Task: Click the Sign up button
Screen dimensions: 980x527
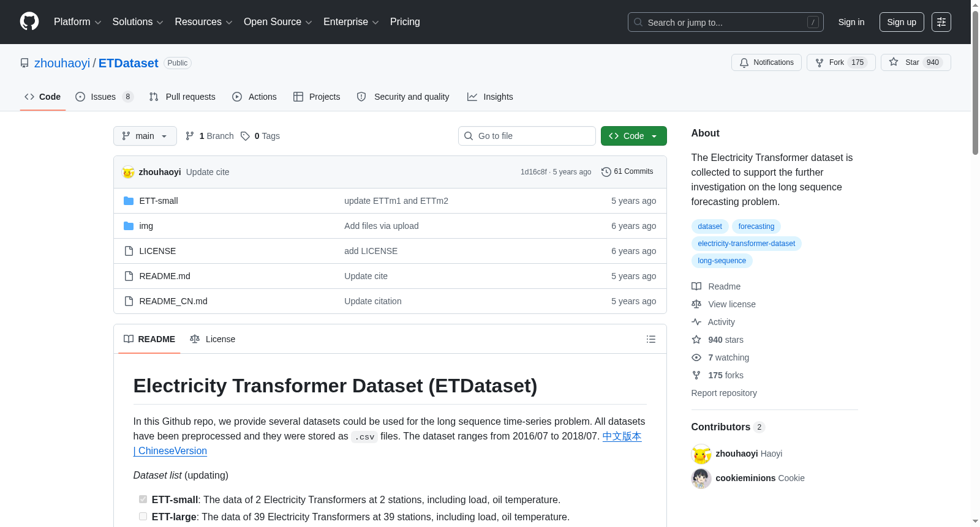Action: pyautogui.click(x=902, y=22)
